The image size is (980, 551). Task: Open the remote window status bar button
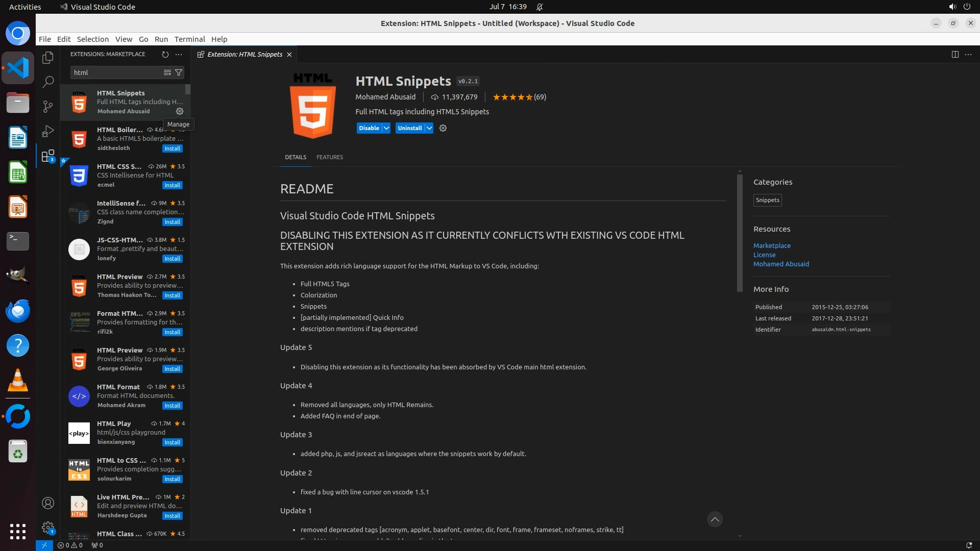click(44, 545)
